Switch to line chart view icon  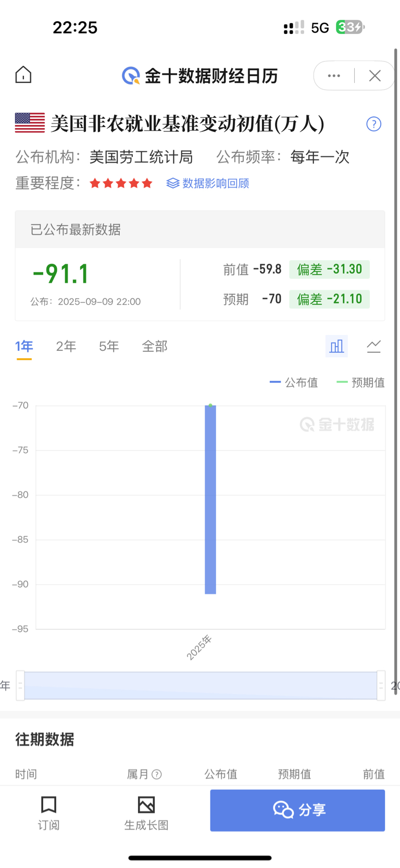(x=373, y=346)
